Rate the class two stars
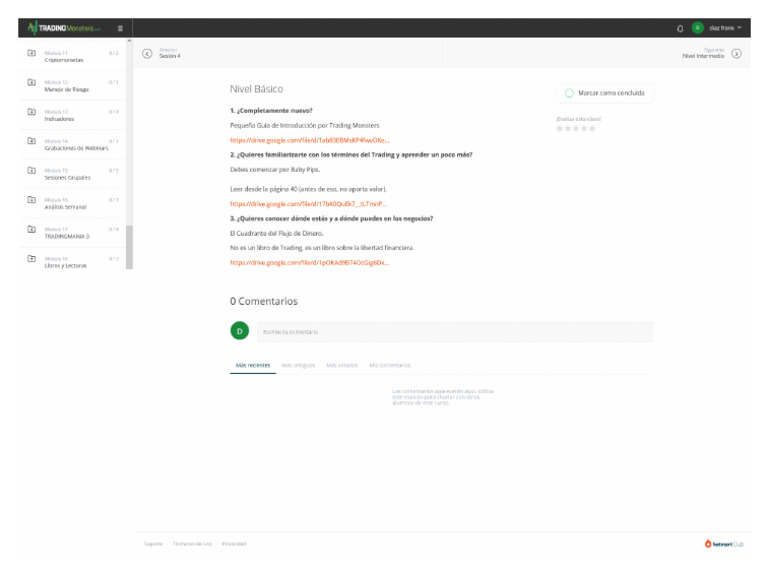Viewport: 768px width, 572px height. click(x=568, y=128)
